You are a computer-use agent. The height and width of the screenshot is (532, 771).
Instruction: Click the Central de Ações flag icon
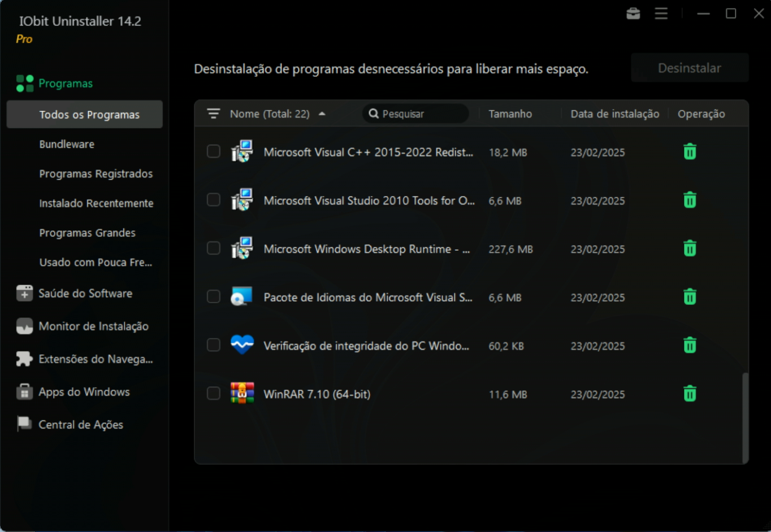click(x=25, y=424)
